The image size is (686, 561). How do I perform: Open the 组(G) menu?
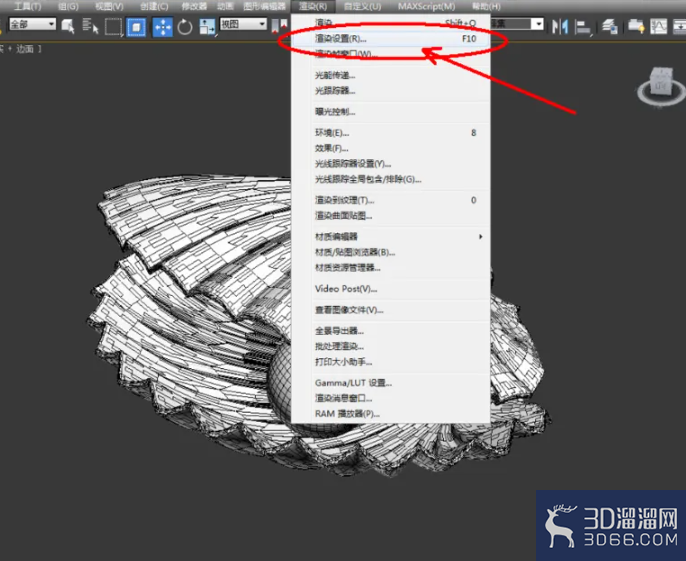[68, 7]
